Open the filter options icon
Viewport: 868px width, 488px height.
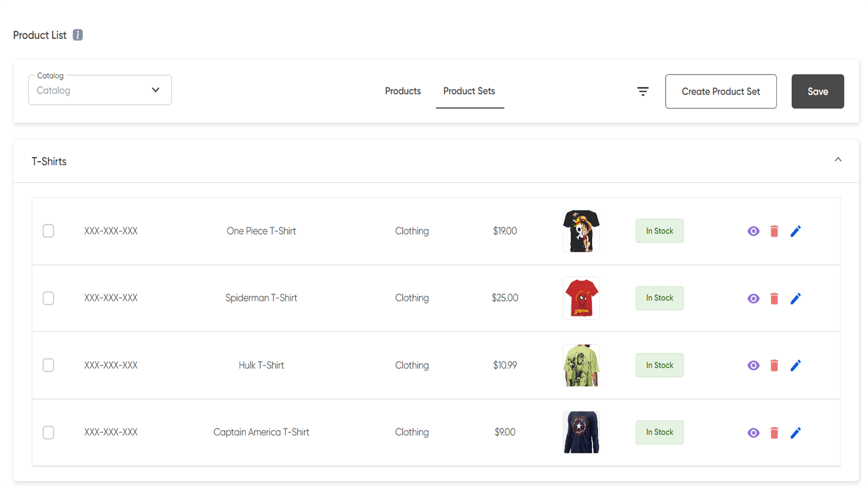643,92
